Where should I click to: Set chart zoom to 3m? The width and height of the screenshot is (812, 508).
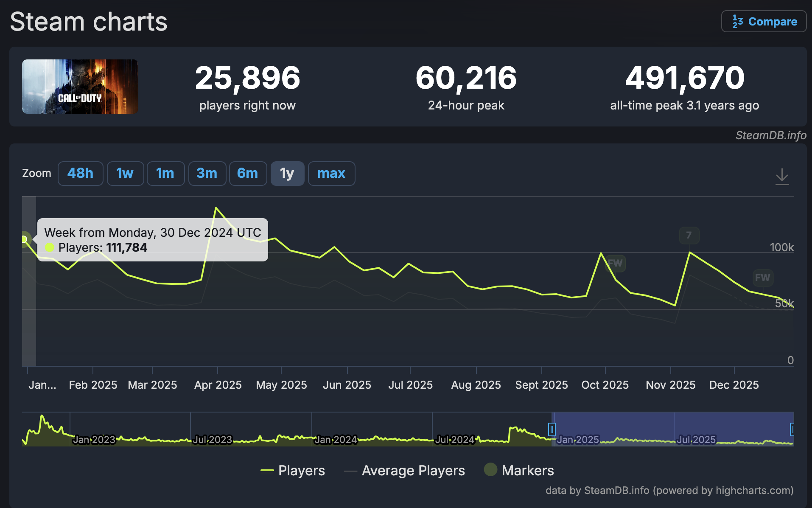tap(207, 173)
